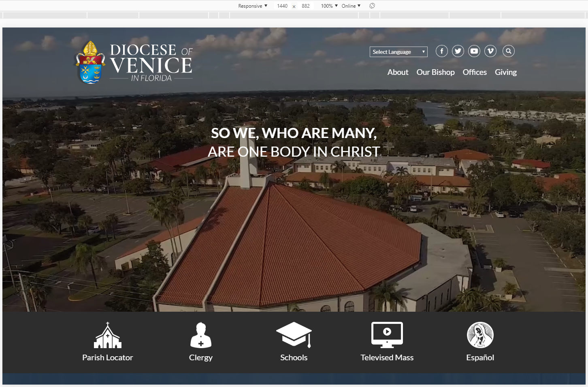588x387 pixels.
Task: Click the Diocese of Venice logo
Action: coord(134,62)
